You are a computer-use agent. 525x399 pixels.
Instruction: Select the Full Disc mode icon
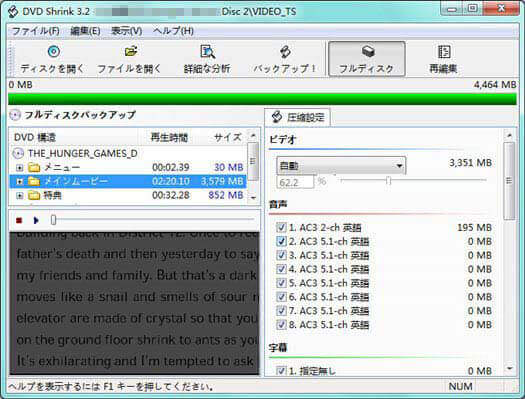pyautogui.click(x=368, y=51)
